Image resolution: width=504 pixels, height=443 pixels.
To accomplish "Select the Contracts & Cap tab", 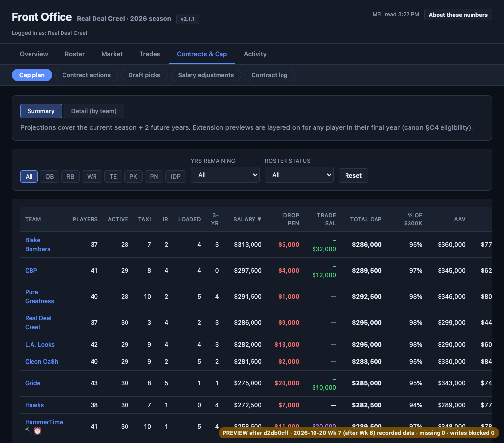I will click(x=202, y=54).
